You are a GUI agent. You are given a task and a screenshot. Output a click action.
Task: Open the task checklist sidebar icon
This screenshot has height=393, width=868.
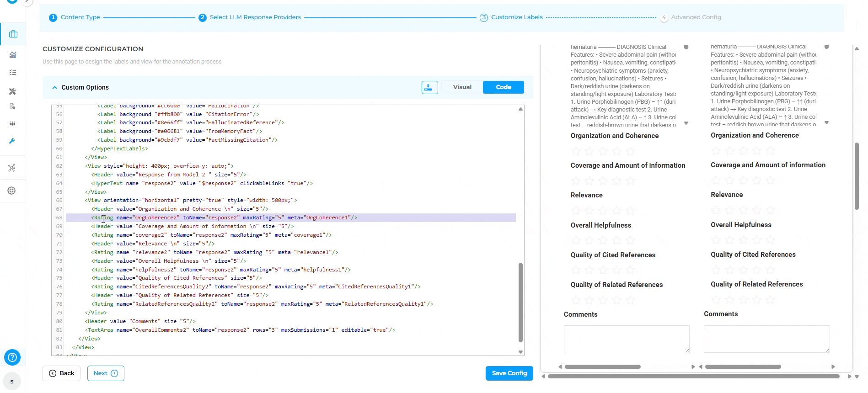pyautogui.click(x=13, y=73)
